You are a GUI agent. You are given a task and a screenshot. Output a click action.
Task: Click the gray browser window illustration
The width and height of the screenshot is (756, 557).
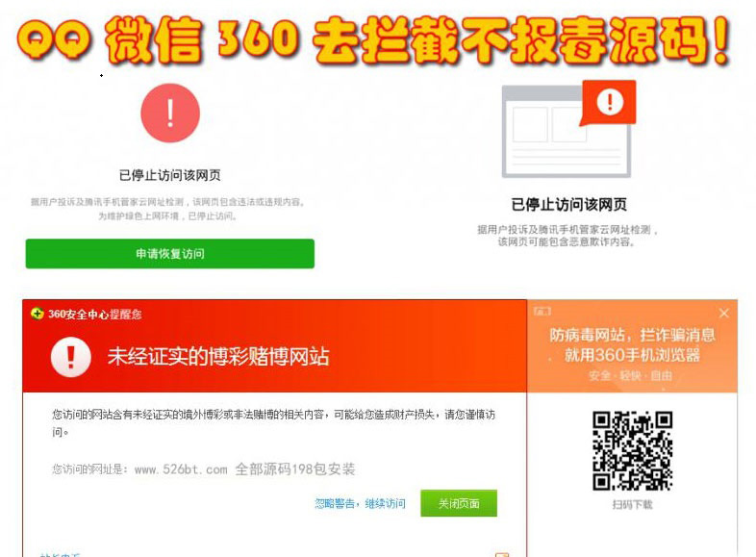point(566,132)
